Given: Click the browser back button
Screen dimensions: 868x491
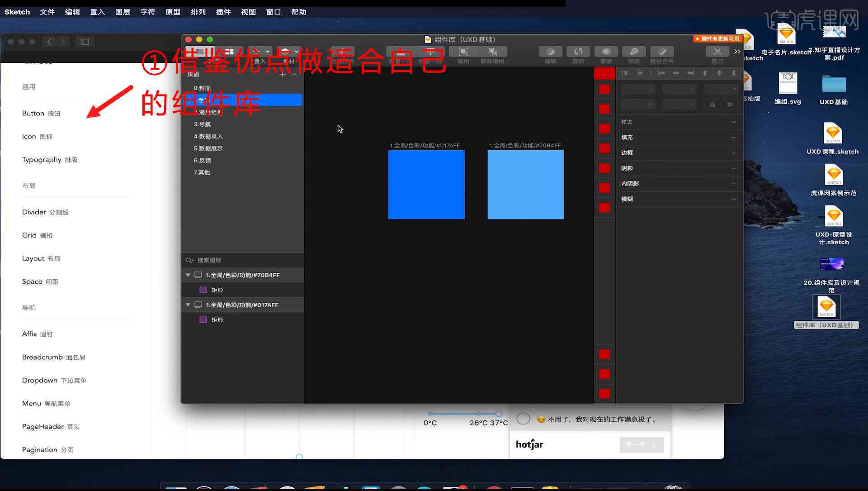Looking at the screenshot, I should tap(49, 42).
